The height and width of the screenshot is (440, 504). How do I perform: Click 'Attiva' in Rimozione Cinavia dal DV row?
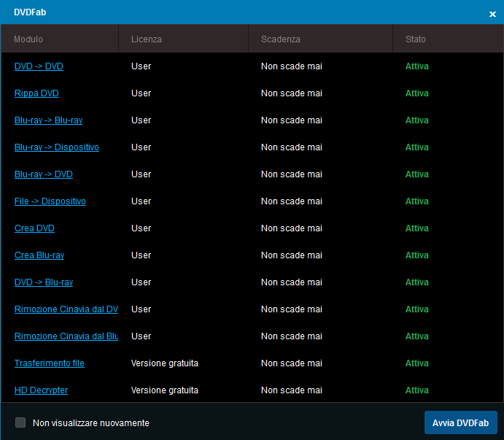pyautogui.click(x=417, y=309)
